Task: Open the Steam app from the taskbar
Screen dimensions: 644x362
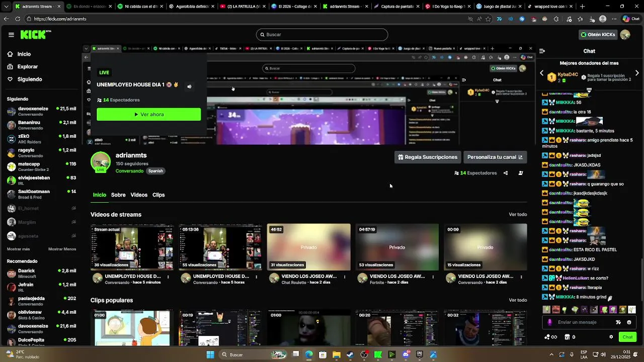Action: (x=350, y=354)
